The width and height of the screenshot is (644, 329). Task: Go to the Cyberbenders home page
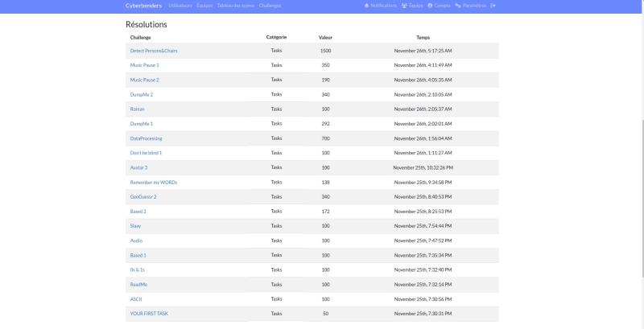pos(143,6)
